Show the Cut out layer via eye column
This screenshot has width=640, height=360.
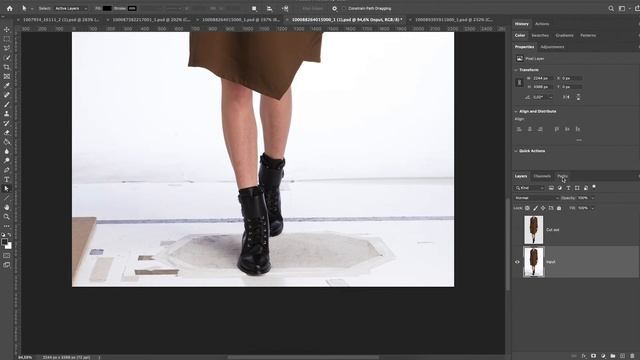517,230
